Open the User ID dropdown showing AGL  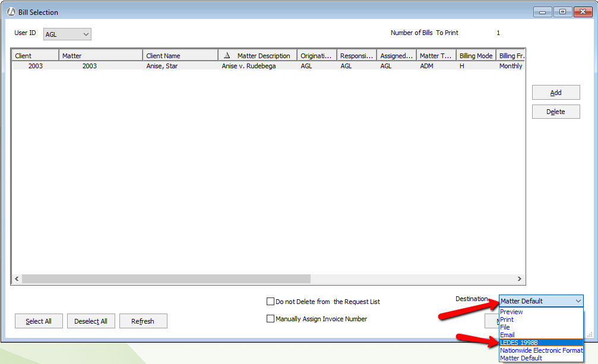click(x=67, y=34)
